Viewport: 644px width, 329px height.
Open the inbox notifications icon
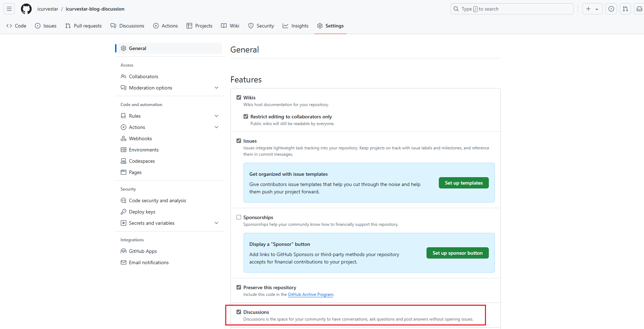coord(639,9)
